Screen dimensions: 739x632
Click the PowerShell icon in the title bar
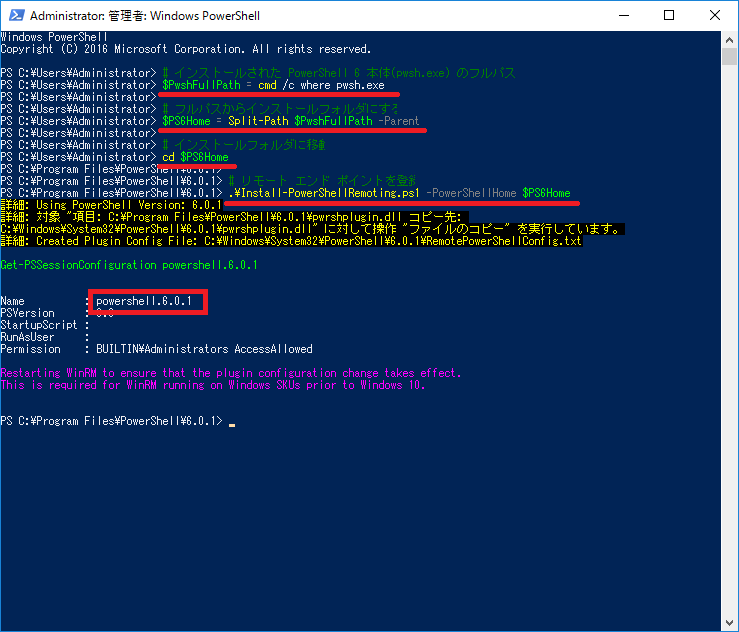(x=16, y=15)
